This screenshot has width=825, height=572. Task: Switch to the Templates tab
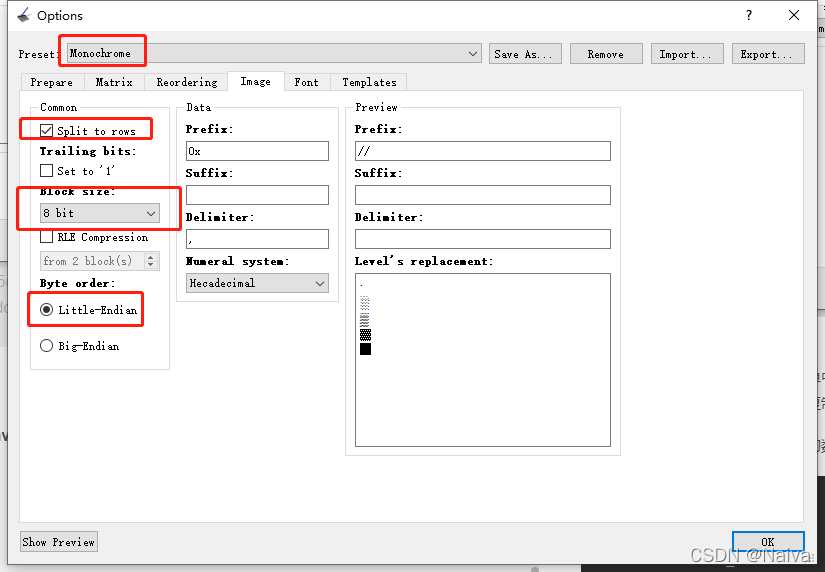tap(369, 82)
